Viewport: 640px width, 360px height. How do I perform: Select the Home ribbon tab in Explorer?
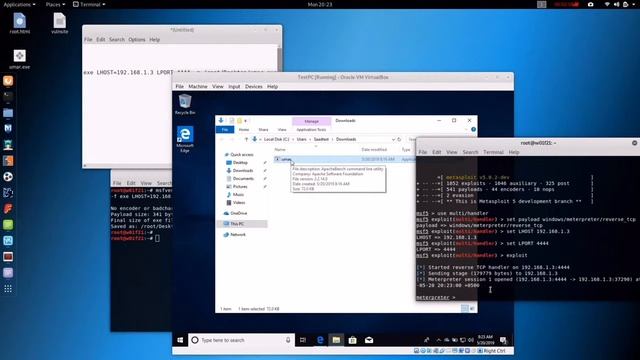(244, 129)
